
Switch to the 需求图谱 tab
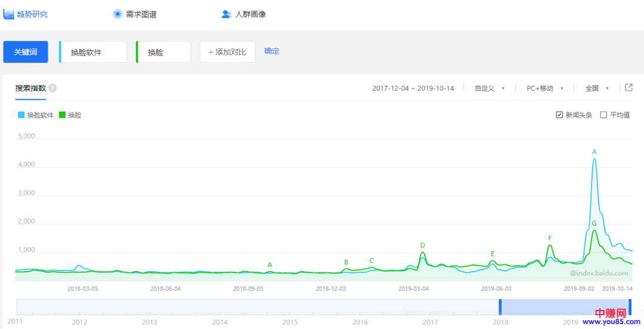[141, 14]
